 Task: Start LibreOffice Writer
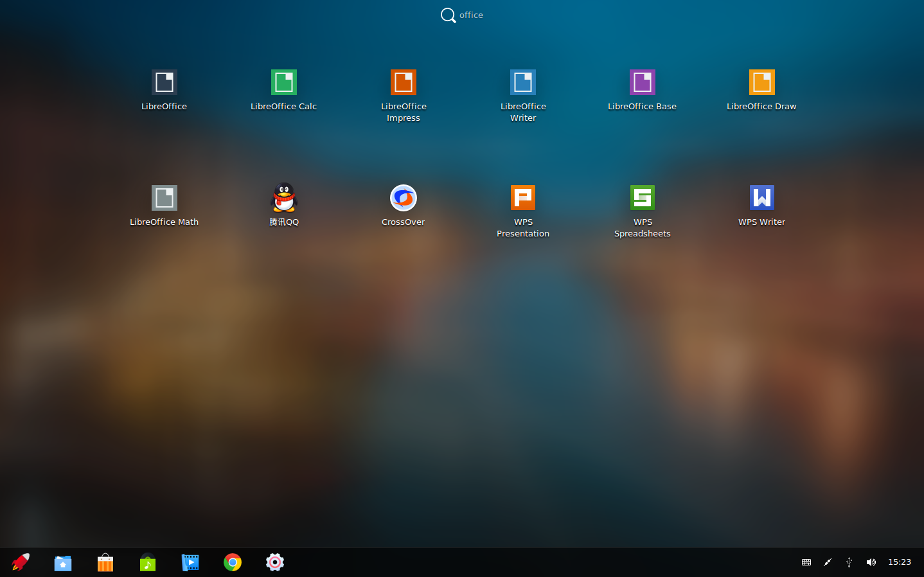click(523, 82)
